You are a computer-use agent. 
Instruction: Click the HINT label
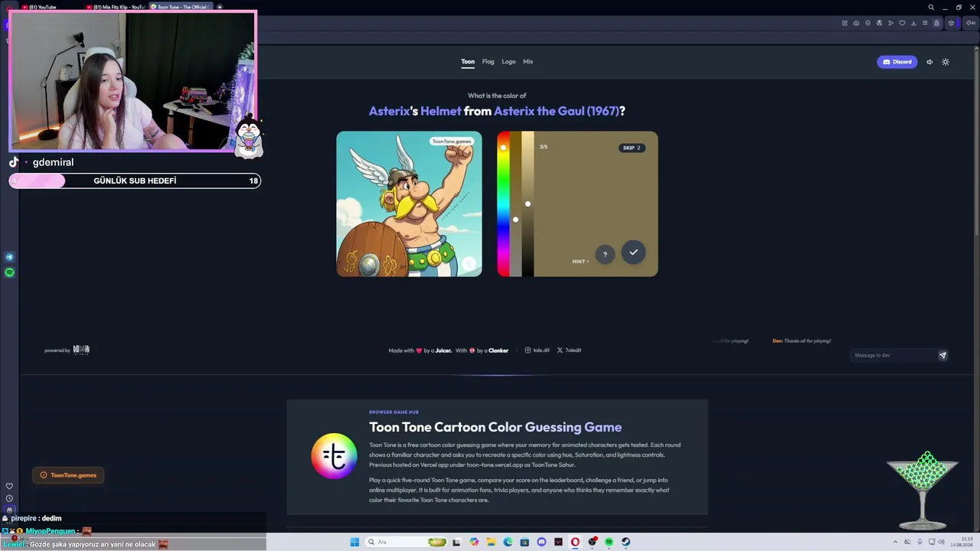point(580,262)
